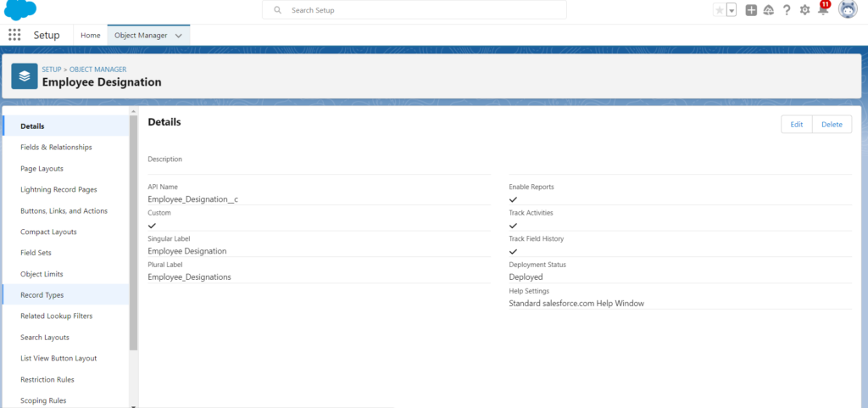Select Details in the sidebar
868x408 pixels.
(x=66, y=126)
